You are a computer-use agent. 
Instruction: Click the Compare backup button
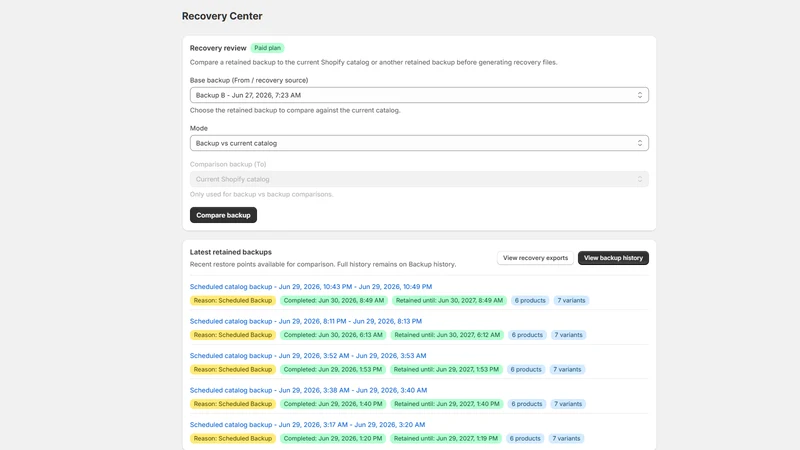click(223, 215)
